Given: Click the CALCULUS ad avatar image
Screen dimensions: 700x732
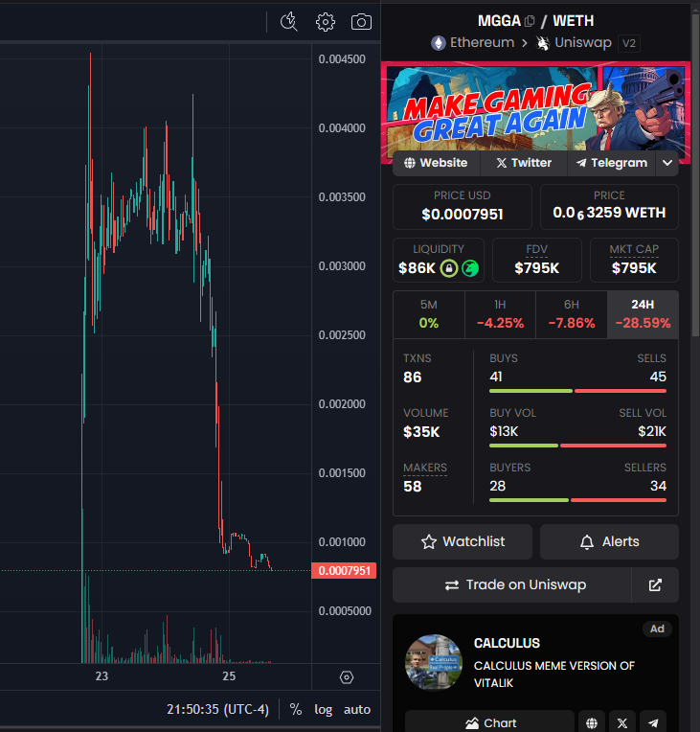Looking at the screenshot, I should click(434, 662).
